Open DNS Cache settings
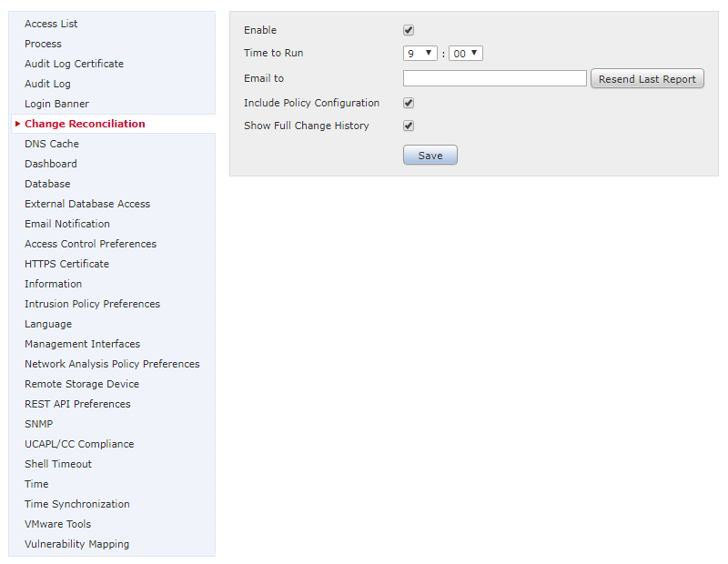The width and height of the screenshot is (728, 564). (x=52, y=144)
